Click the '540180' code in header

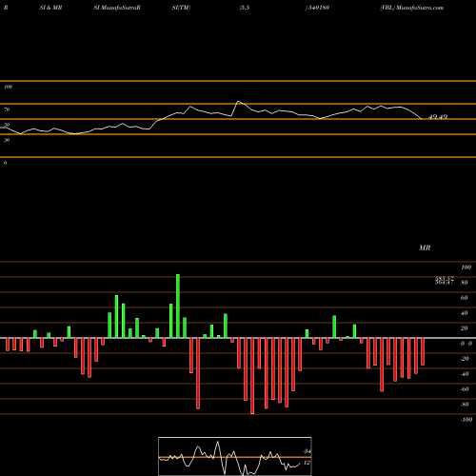[x=318, y=8]
